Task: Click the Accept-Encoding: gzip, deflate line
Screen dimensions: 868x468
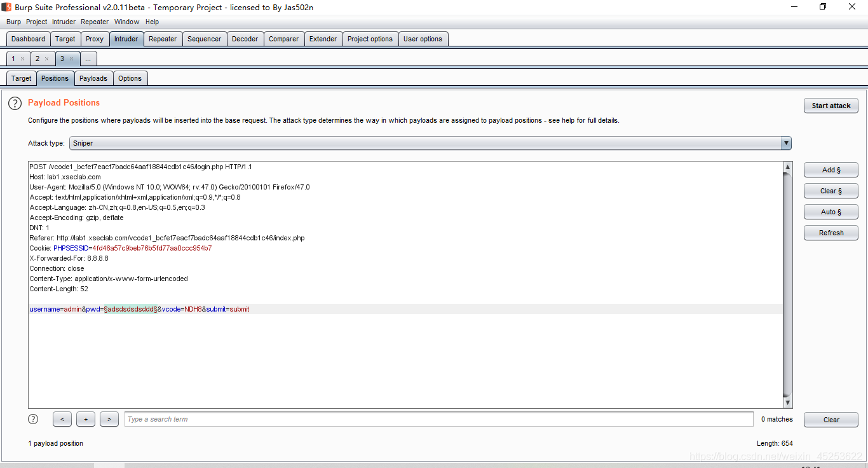Action: pos(76,217)
